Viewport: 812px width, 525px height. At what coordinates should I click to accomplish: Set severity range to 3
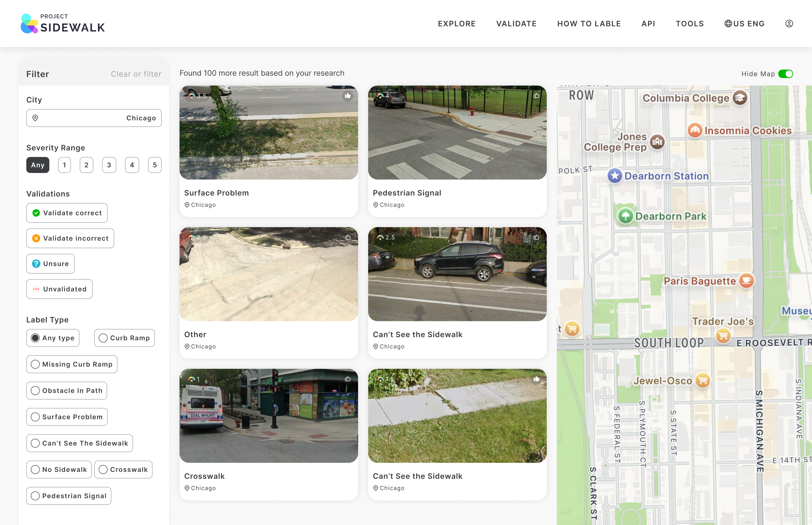coord(109,165)
